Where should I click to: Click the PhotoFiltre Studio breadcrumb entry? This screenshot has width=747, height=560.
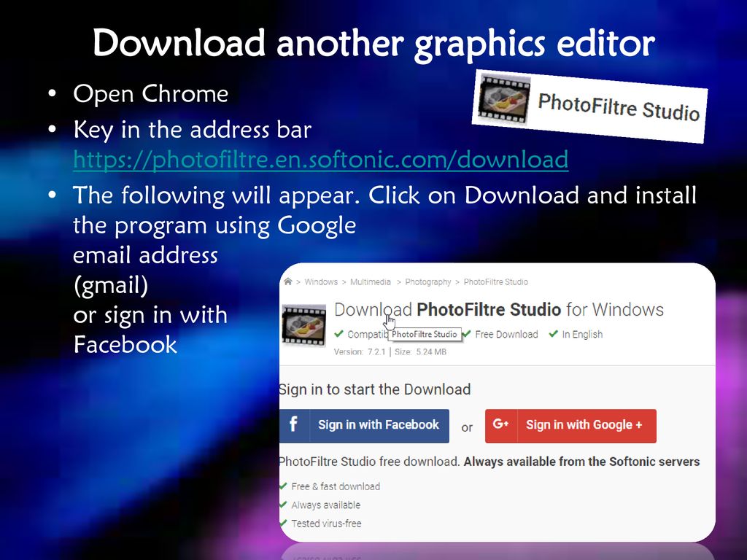tap(495, 282)
